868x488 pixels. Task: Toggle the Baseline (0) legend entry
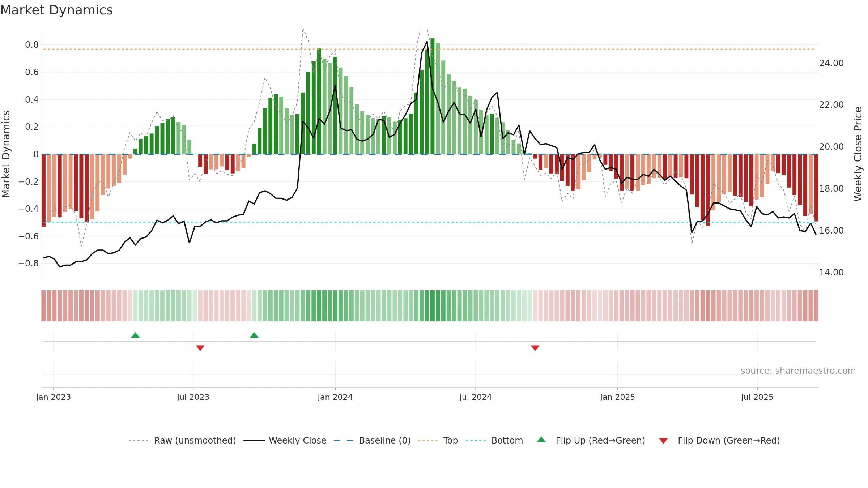pyautogui.click(x=372, y=440)
